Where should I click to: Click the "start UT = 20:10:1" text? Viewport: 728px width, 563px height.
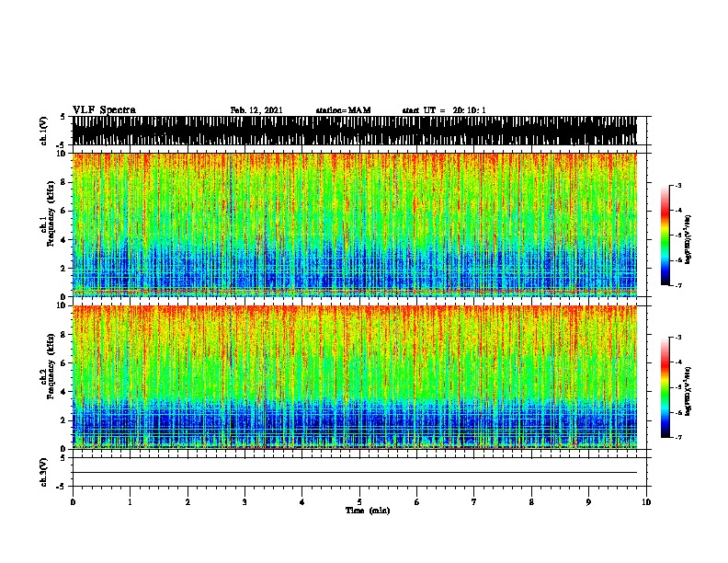click(444, 110)
